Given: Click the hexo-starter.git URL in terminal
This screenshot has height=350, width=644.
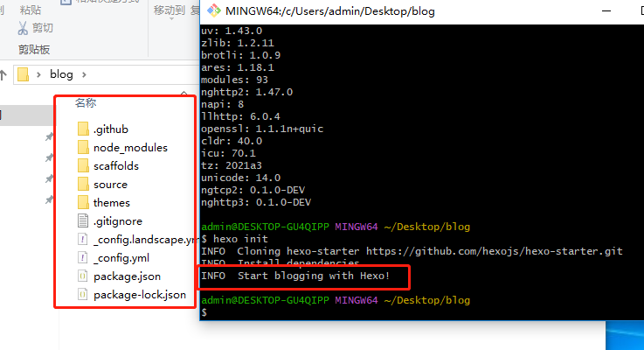Looking at the screenshot, I should 494,251.
